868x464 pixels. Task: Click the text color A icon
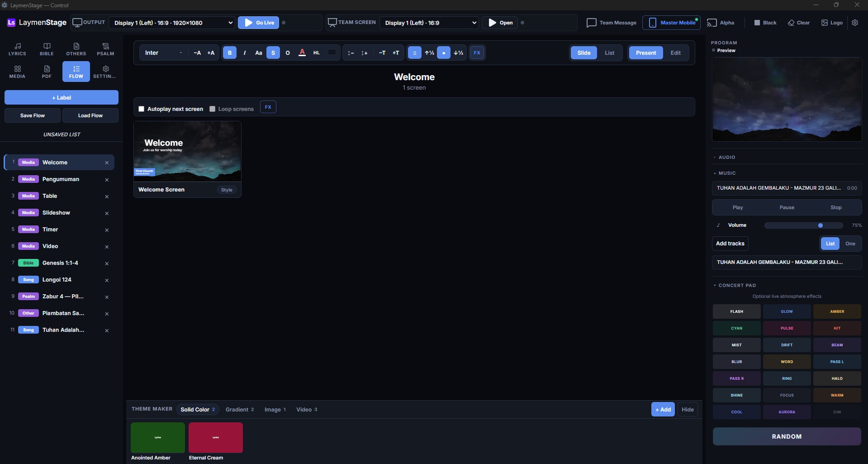[x=302, y=53]
